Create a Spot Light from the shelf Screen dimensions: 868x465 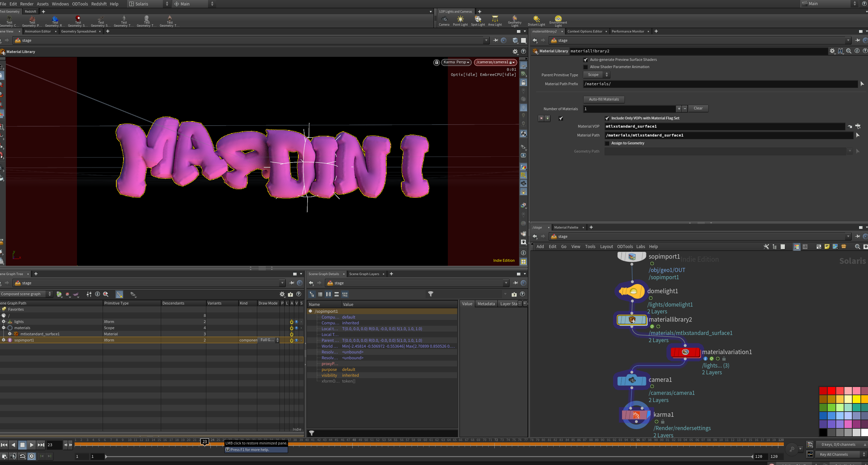click(478, 21)
